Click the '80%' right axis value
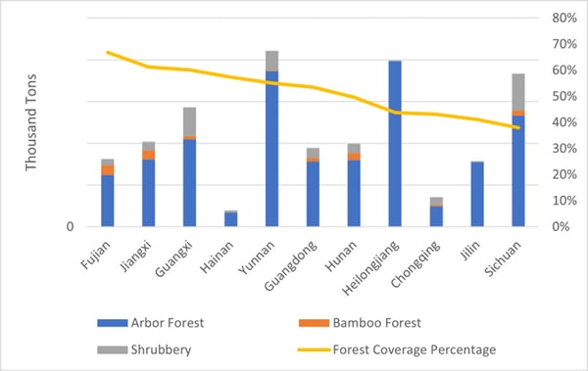This screenshot has height=371, width=588. (564, 18)
